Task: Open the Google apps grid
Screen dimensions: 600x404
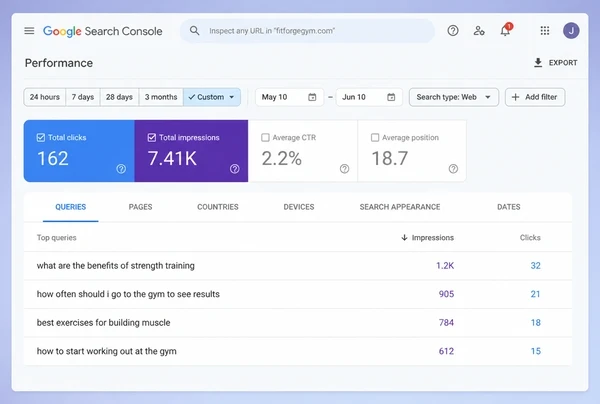Action: click(x=545, y=31)
